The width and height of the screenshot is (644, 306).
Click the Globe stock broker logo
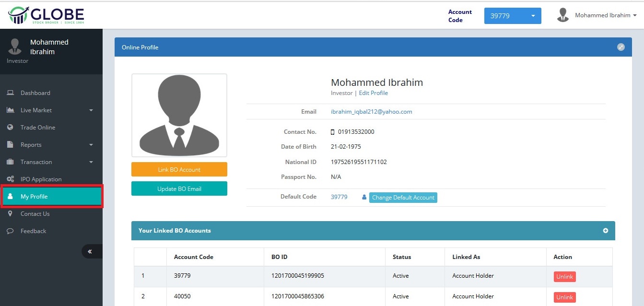click(x=46, y=15)
